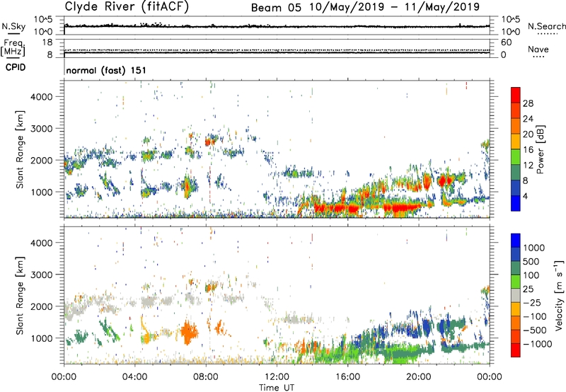Click "3000" range tick on the velocity panel

41,275
